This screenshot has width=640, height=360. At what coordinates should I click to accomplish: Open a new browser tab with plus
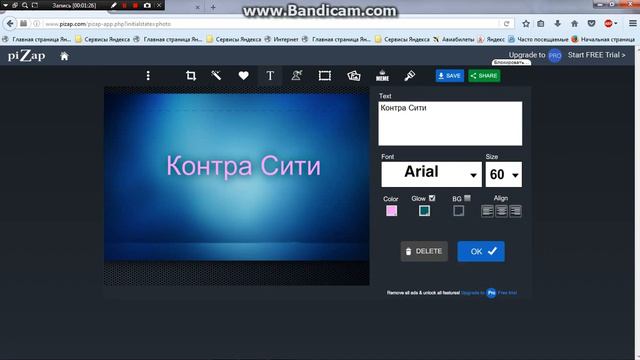(213, 7)
